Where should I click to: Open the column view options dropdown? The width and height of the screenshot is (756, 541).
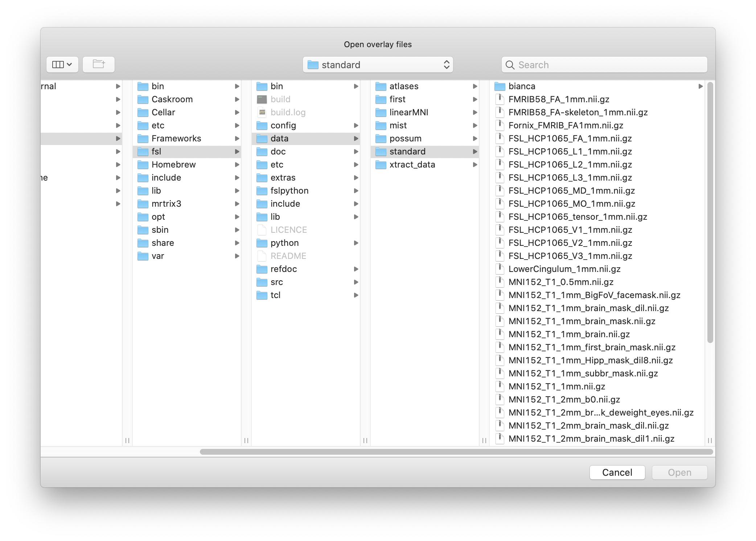tap(62, 65)
